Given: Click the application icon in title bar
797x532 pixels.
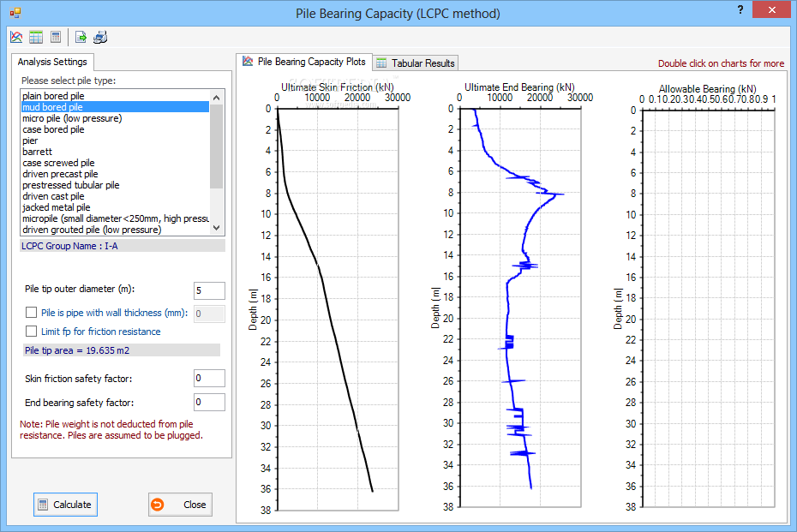Looking at the screenshot, I should (x=15, y=13).
